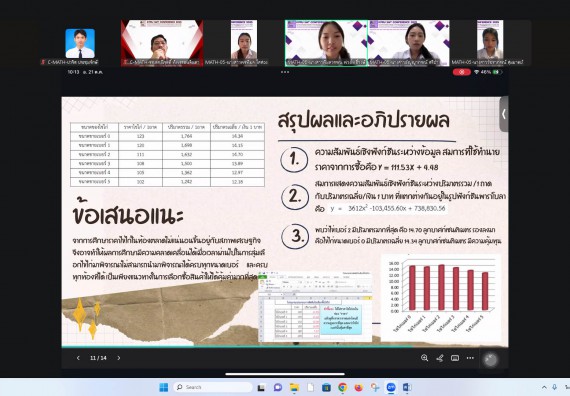Image resolution: width=570 pixels, height=396 pixels.
Task: Show hidden system tray icons chevron
Action: [x=544, y=387]
